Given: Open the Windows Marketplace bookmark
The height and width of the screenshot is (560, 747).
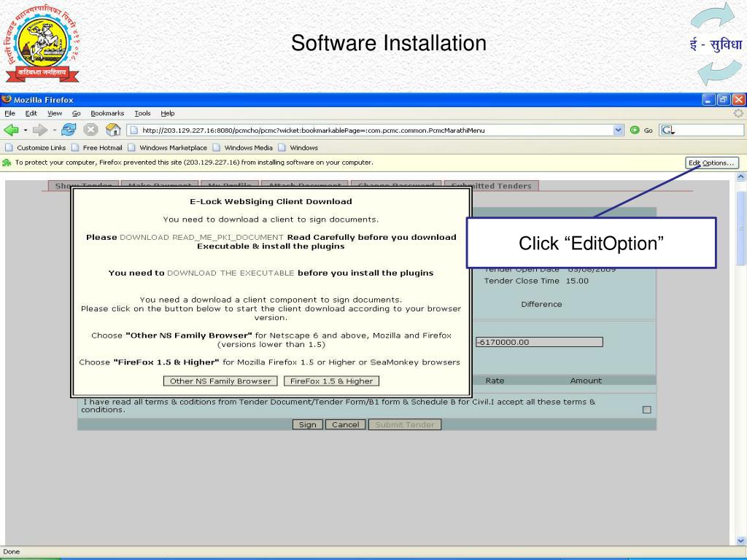Looking at the screenshot, I should tap(167, 147).
